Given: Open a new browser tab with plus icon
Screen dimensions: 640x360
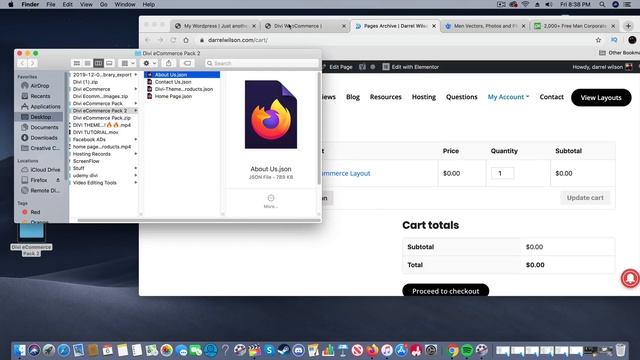Looking at the screenshot, I should [629, 26].
